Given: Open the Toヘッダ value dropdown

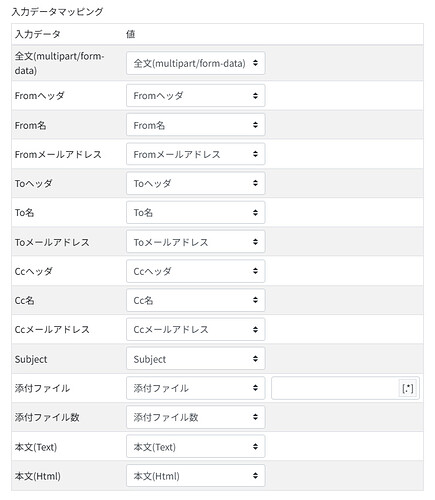Looking at the screenshot, I should (196, 183).
